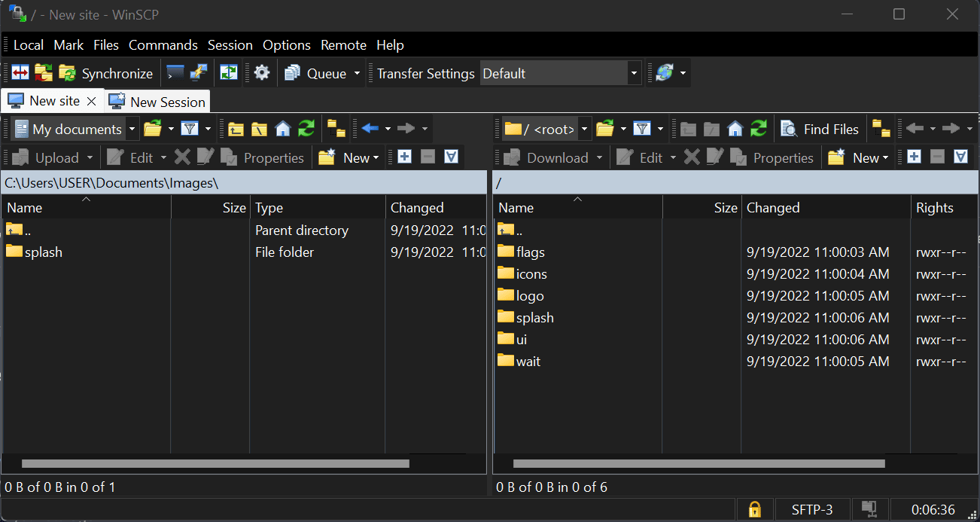Viewport: 980px width, 522px height.
Task: Select the remote icons folder
Action: tap(522, 274)
